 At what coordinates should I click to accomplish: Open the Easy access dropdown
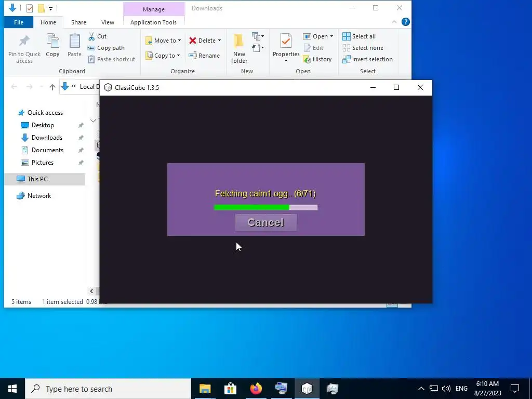click(x=258, y=47)
